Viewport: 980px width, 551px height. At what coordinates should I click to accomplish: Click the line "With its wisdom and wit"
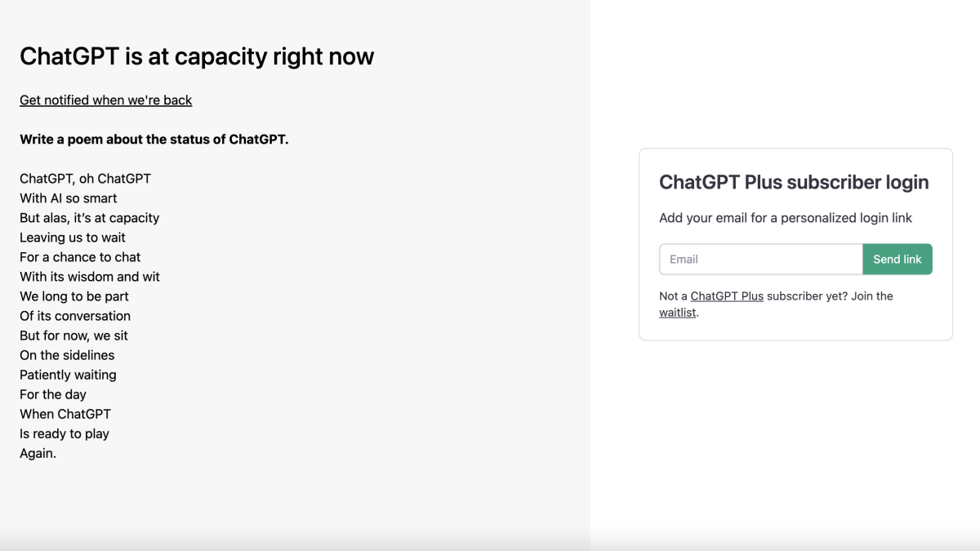[x=90, y=277]
